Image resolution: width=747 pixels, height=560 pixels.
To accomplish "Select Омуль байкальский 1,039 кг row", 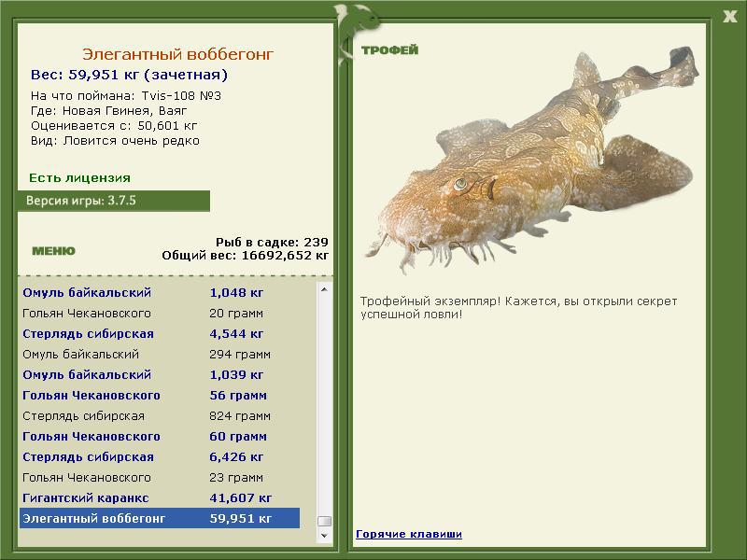I will 160,375.
